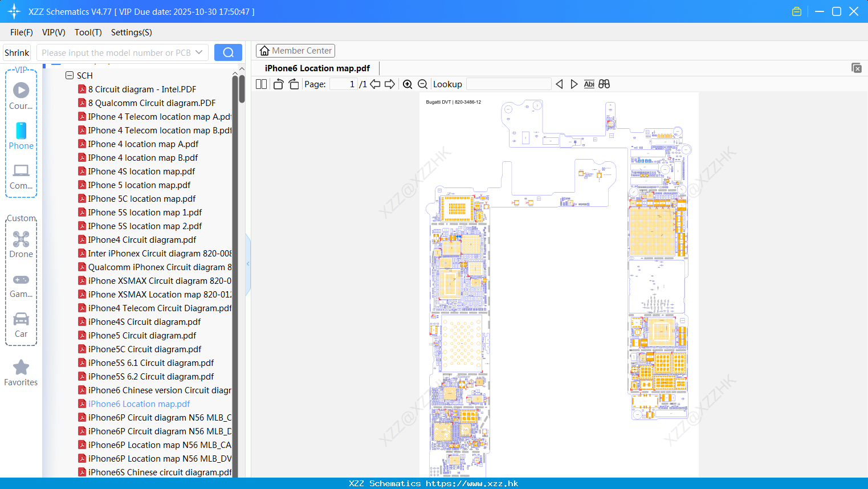This screenshot has width=868, height=489.
Task: Click the yellow toolbox icon in title bar
Action: point(797,11)
